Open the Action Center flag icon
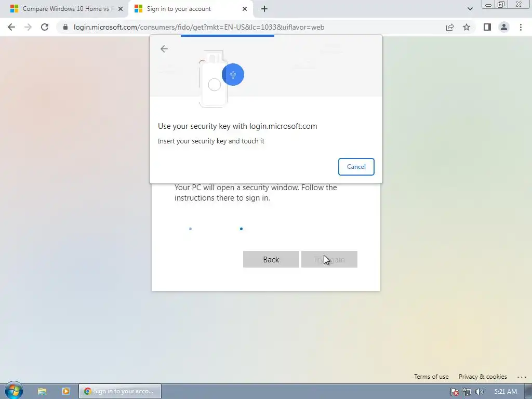 tap(454, 392)
